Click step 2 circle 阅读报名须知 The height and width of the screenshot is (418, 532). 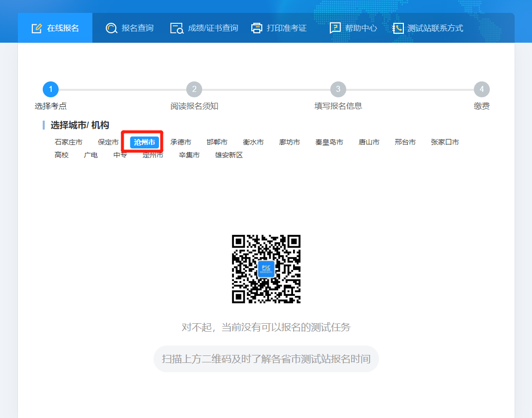pyautogui.click(x=194, y=89)
